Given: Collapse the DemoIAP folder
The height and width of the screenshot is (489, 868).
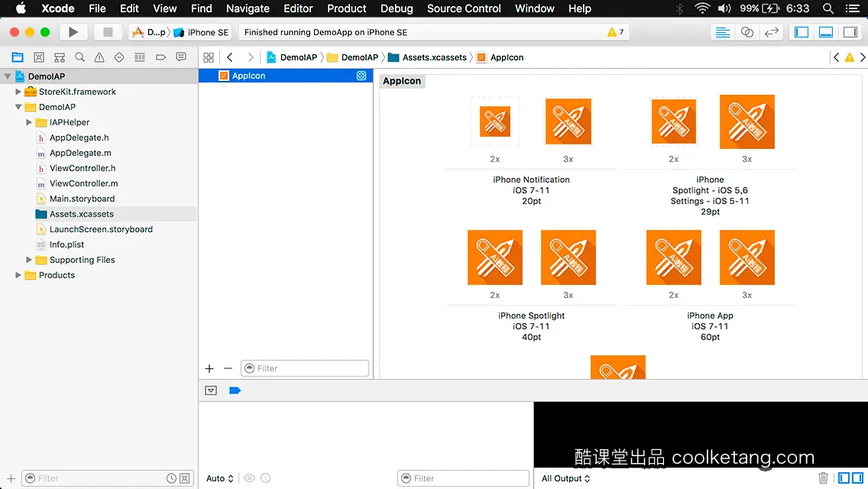Looking at the screenshot, I should coord(18,107).
